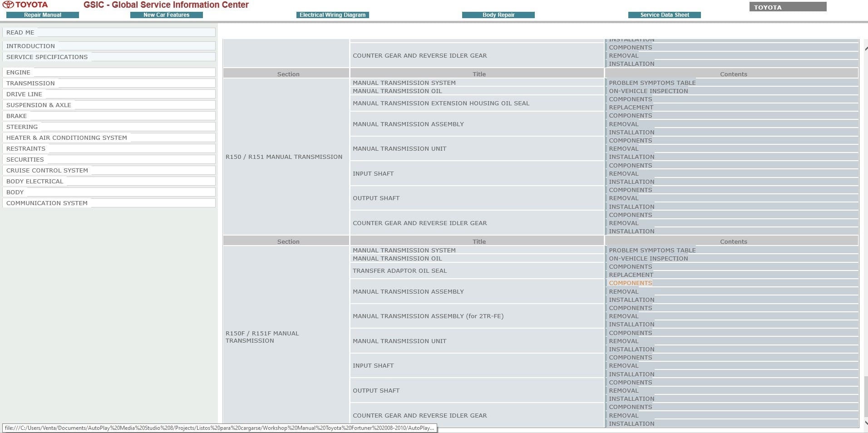Open the Service Data Sheet tab
The width and height of the screenshot is (868, 433).
tap(665, 15)
